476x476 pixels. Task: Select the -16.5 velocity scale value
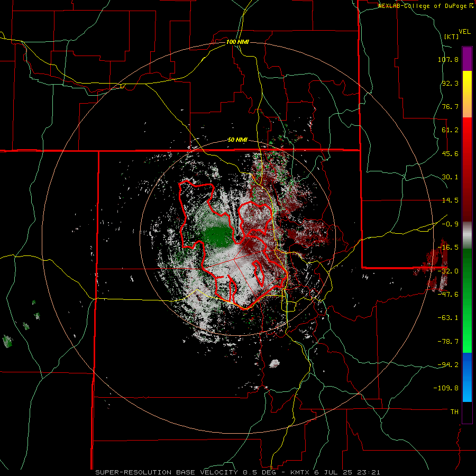448,248
